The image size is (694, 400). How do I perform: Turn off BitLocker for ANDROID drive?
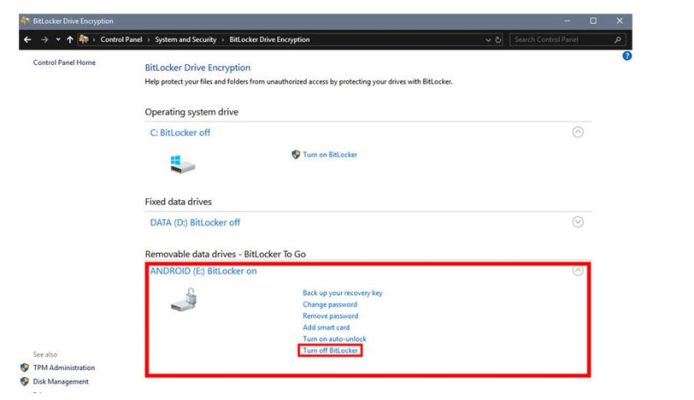pos(330,350)
